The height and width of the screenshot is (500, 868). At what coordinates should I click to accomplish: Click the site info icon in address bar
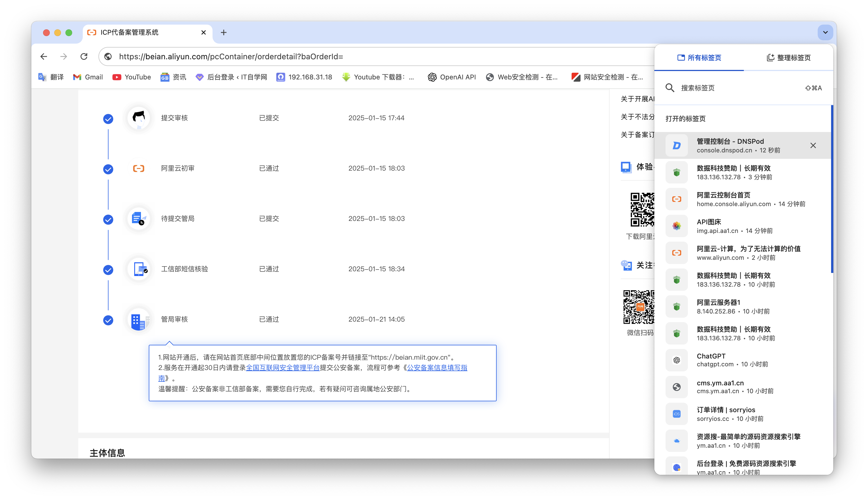coord(108,56)
